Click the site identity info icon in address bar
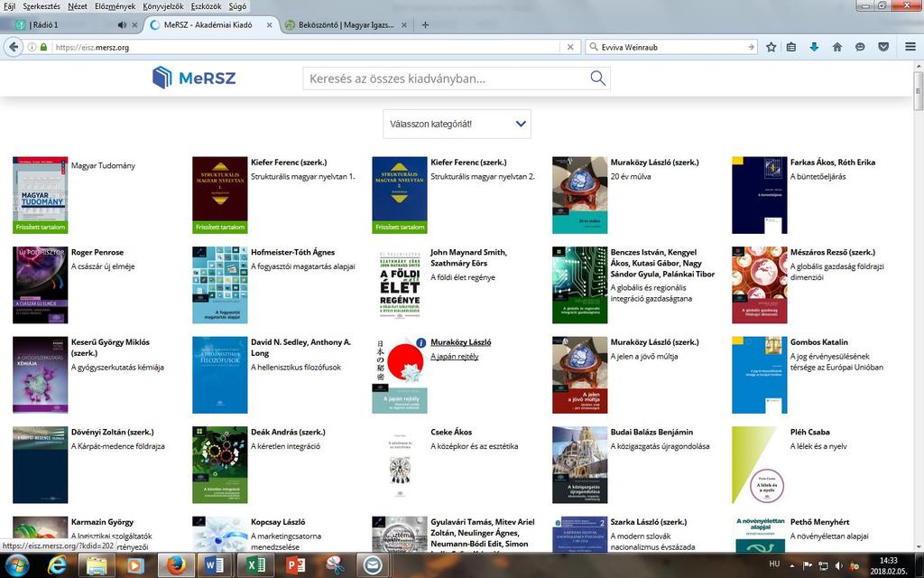This screenshot has width=924, height=578. (32, 47)
